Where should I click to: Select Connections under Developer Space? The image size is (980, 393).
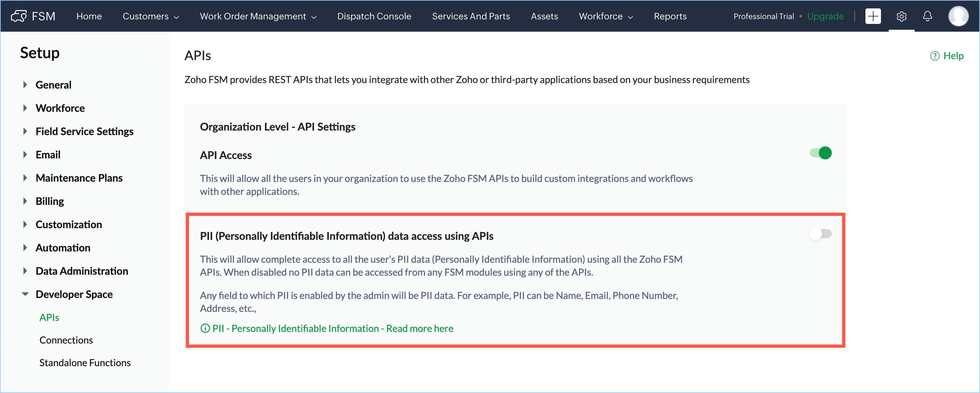66,340
